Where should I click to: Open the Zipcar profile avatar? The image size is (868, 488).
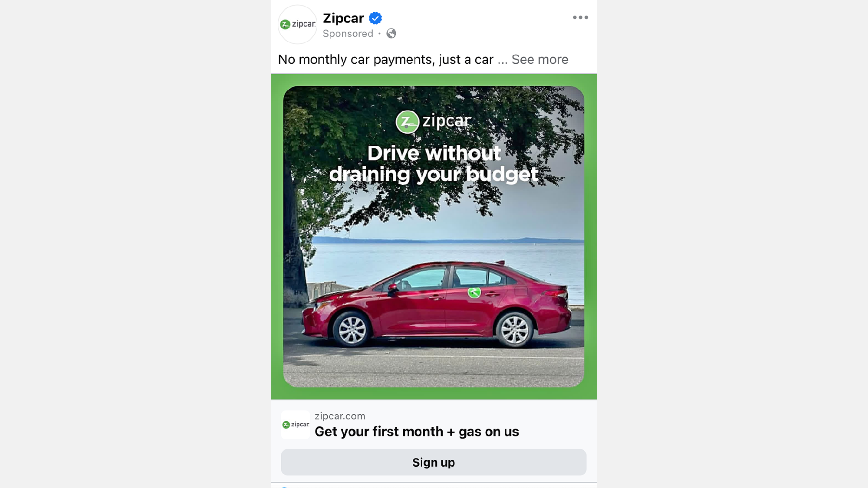(x=298, y=24)
